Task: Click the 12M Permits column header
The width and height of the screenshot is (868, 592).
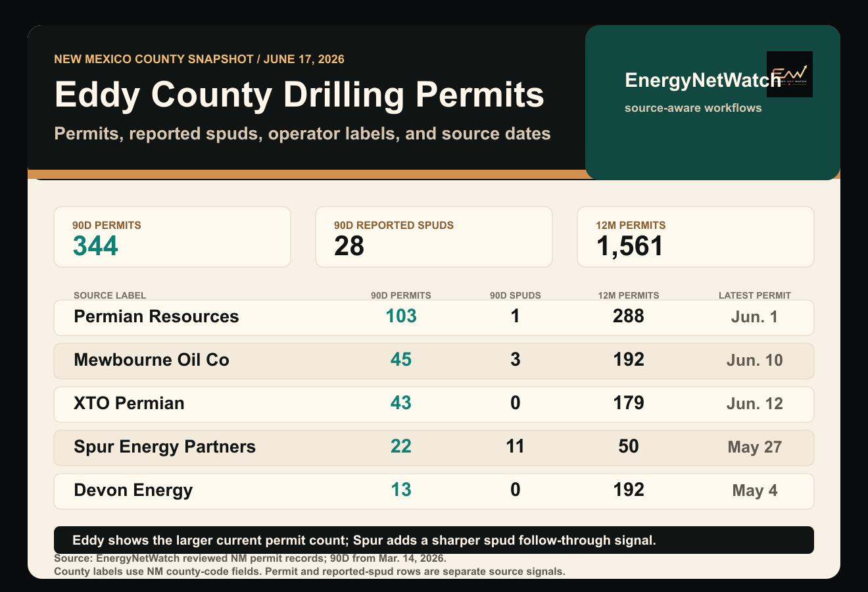Action: point(629,295)
